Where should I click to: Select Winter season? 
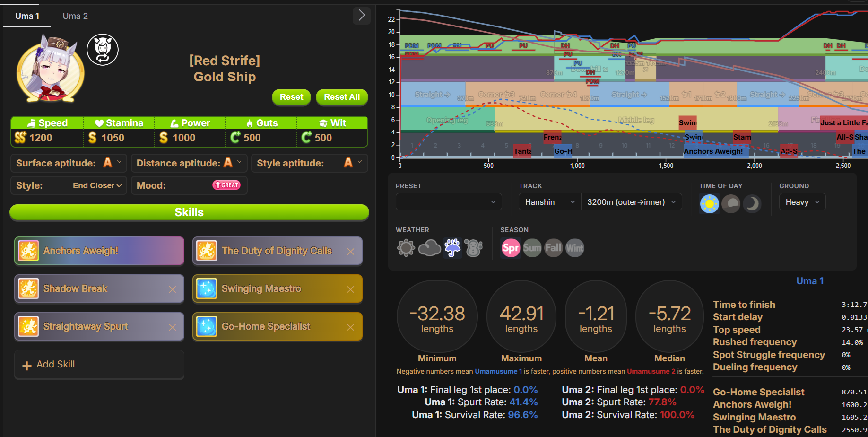click(x=574, y=248)
